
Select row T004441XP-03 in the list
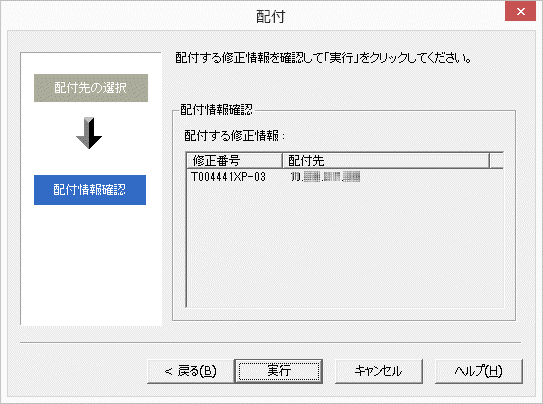[x=345, y=177]
